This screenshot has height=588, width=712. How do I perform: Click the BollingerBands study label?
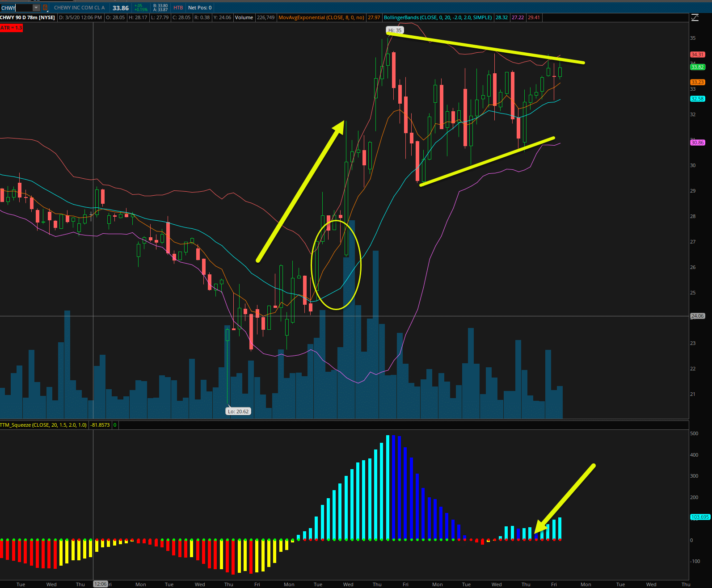click(x=438, y=17)
